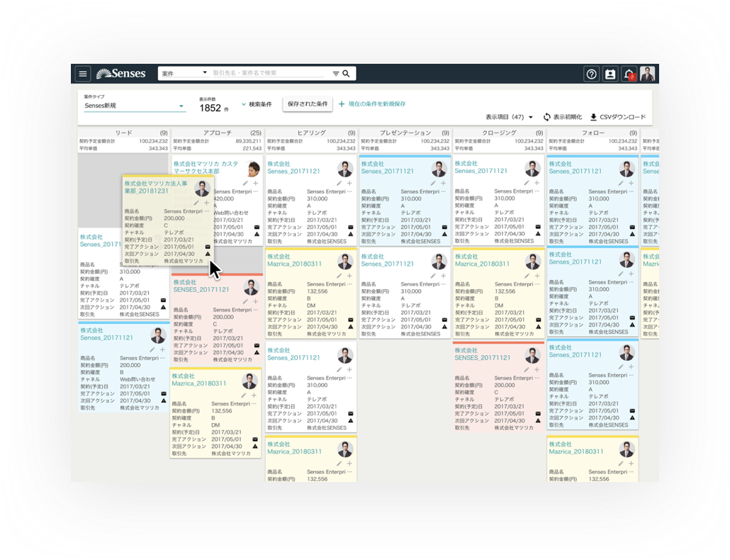Screen dimensions: 730x560
Task: Open the notifications bell
Action: pos(629,74)
